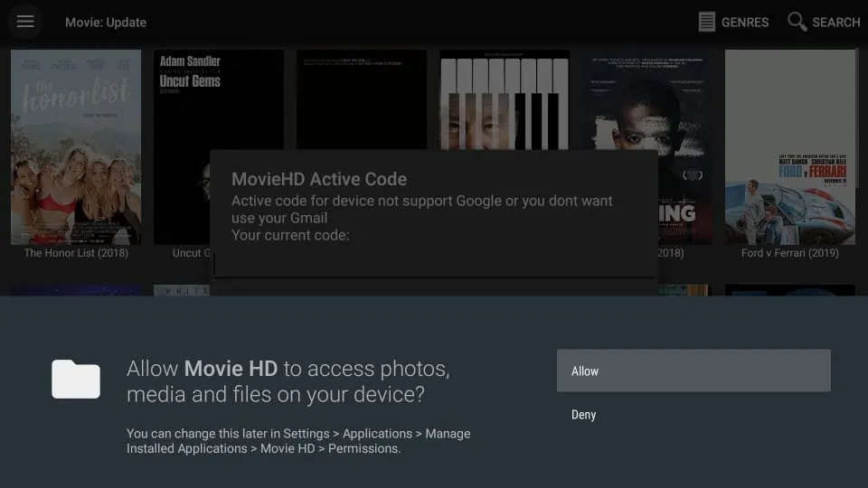The image size is (868, 488).
Task: Select the Ford v Ferrari poster
Action: (790, 147)
